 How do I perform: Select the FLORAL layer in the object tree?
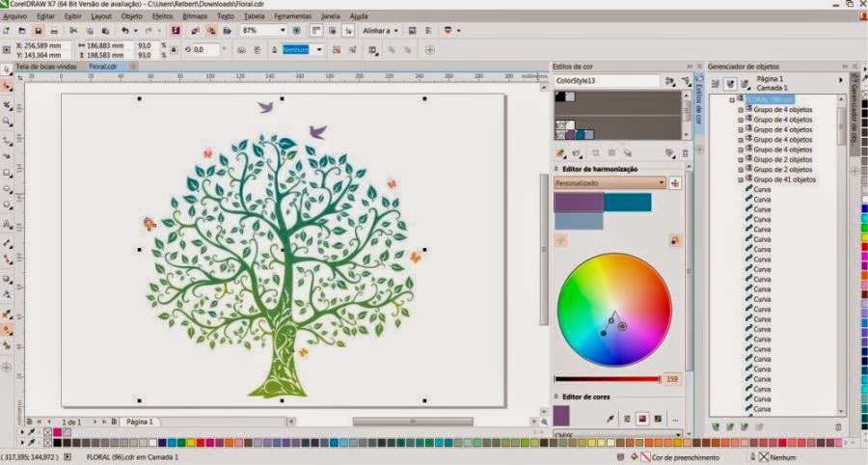click(770, 99)
